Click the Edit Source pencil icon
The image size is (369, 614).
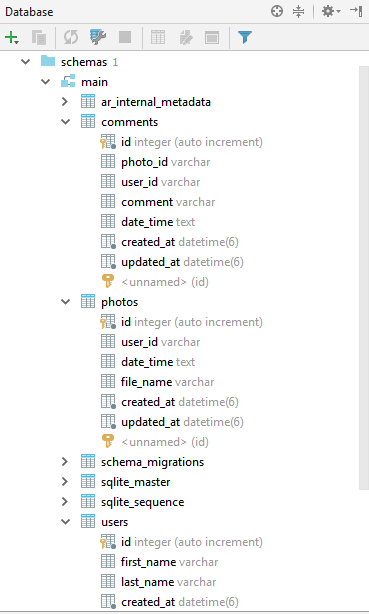point(186,38)
